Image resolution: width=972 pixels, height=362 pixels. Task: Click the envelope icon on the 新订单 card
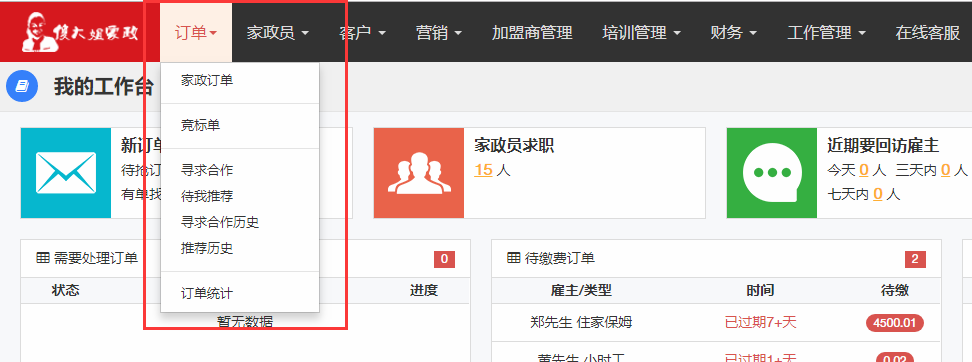pos(66,173)
